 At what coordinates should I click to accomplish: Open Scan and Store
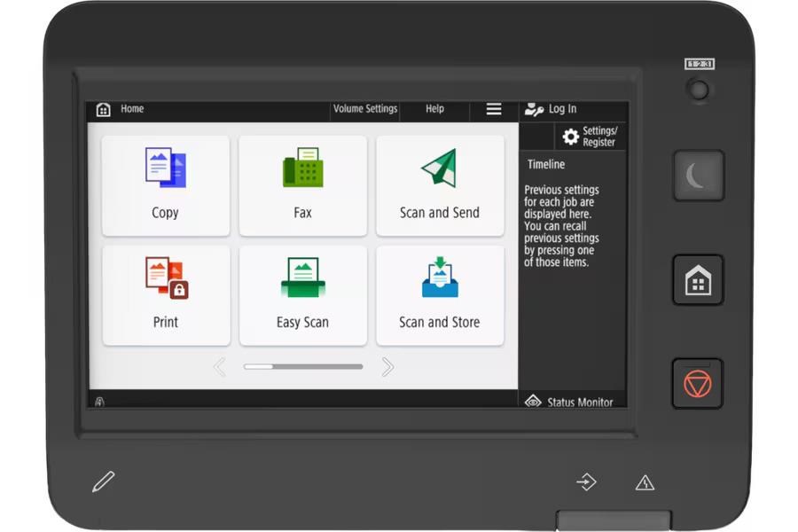click(x=440, y=295)
